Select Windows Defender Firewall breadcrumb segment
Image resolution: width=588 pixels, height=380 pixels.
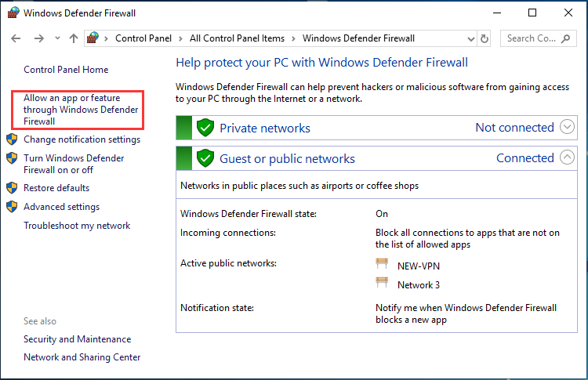coord(358,38)
